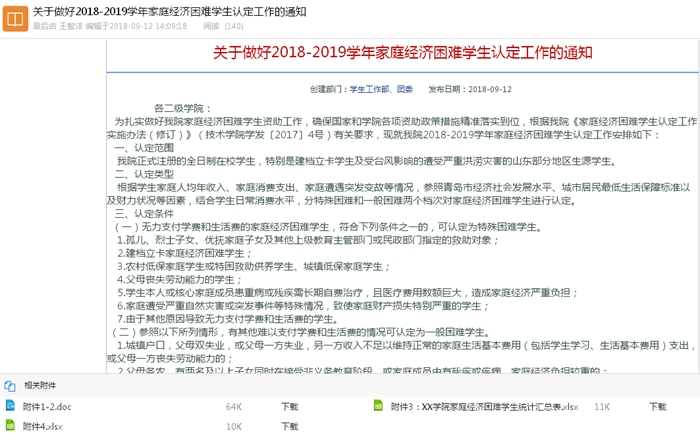
Task: Click the line 3.农村低保家庭学生或特困救助供养学生
Action: tap(253, 266)
